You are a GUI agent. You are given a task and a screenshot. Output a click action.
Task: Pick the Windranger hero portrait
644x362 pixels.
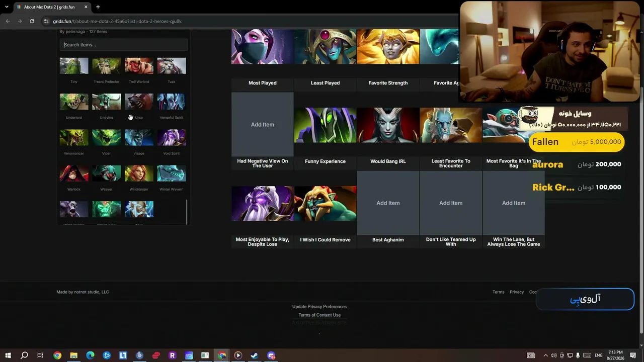[139, 173]
